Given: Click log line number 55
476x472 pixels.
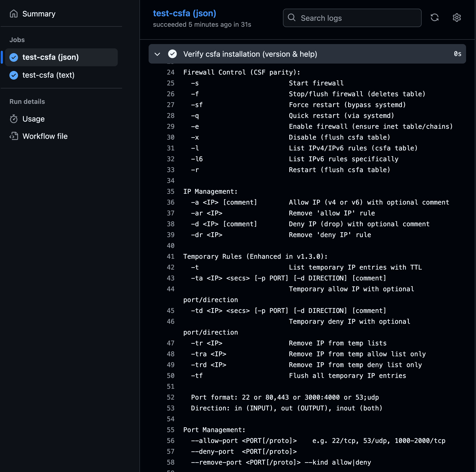Looking at the screenshot, I should click(170, 430).
